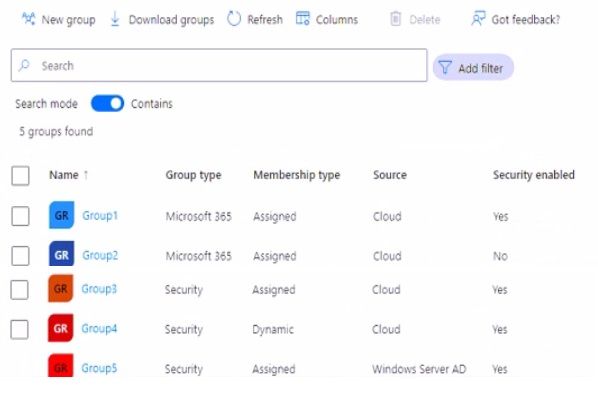Click the New group toolbar label
Image resolution: width=598 pixels, height=408 pixels.
[68, 19]
